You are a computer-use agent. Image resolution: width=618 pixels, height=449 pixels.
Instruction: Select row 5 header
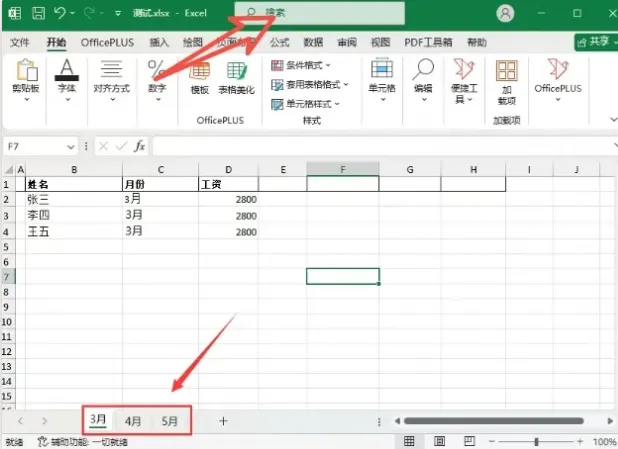point(7,247)
